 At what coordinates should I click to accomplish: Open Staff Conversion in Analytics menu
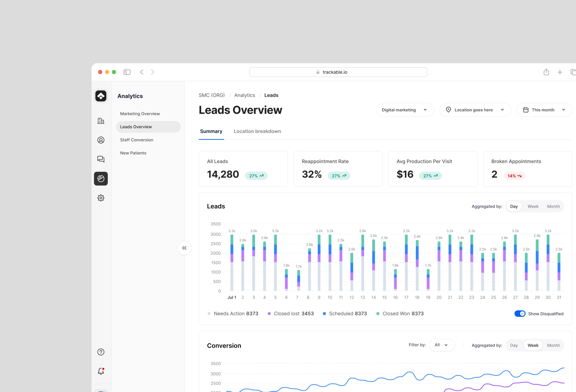(x=137, y=140)
